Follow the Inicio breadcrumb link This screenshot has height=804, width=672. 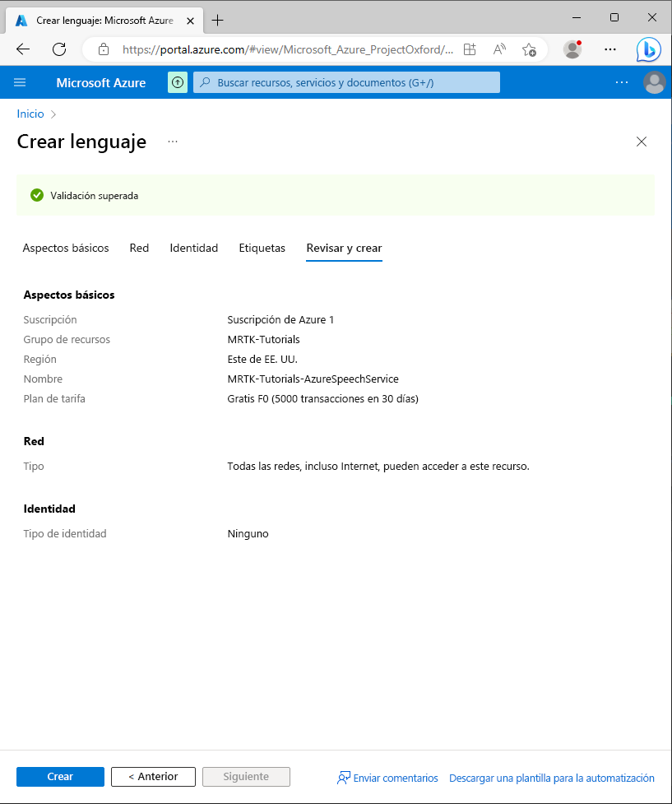click(30, 114)
